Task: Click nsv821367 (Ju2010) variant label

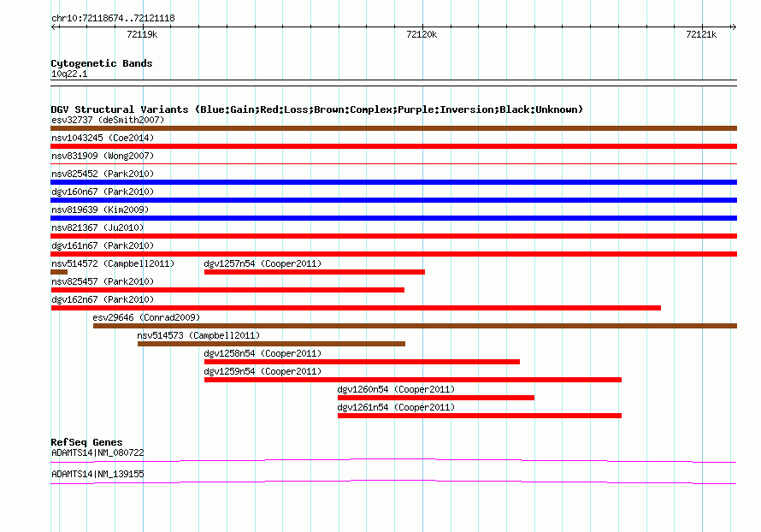Action: [97, 228]
